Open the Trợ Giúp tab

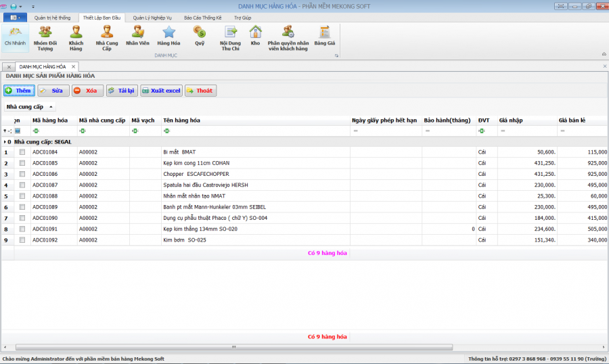coord(242,18)
